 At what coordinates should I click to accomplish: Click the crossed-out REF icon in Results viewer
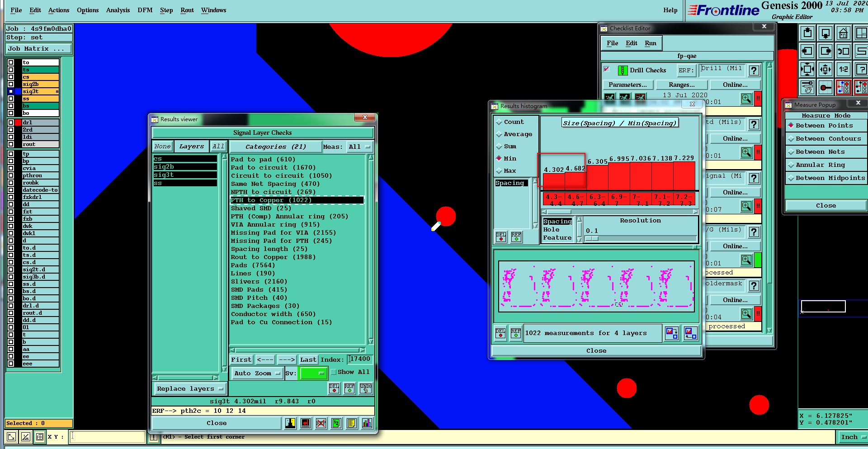tap(321, 423)
